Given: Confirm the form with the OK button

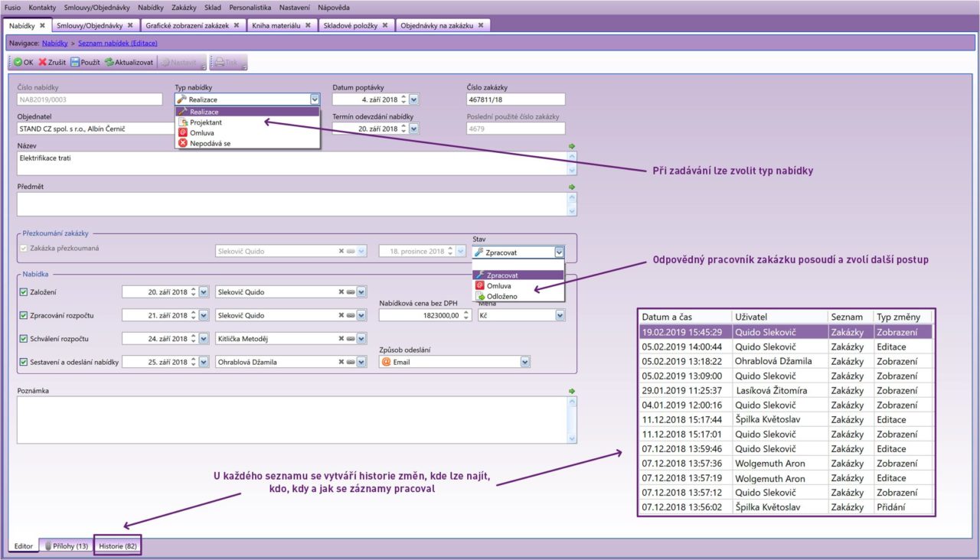Looking at the screenshot, I should point(23,62).
